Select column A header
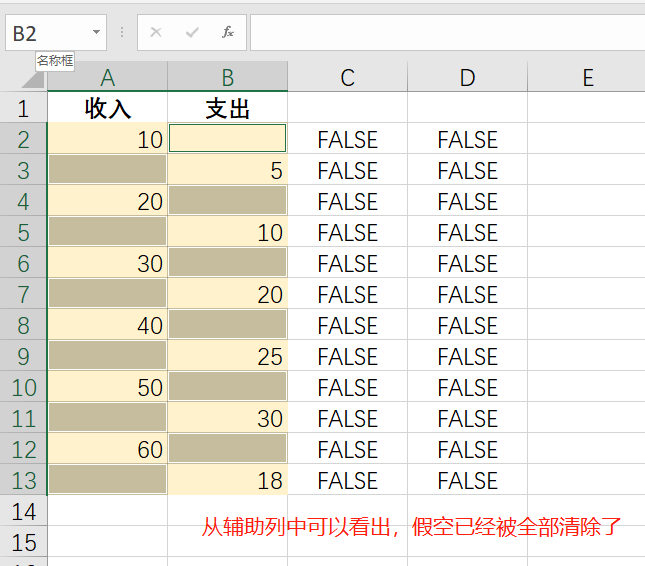 tap(107, 77)
